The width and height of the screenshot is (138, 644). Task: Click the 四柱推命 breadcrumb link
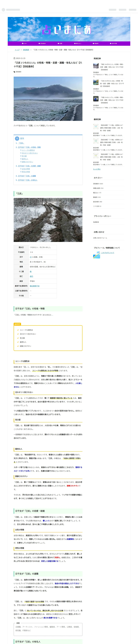[26, 50]
